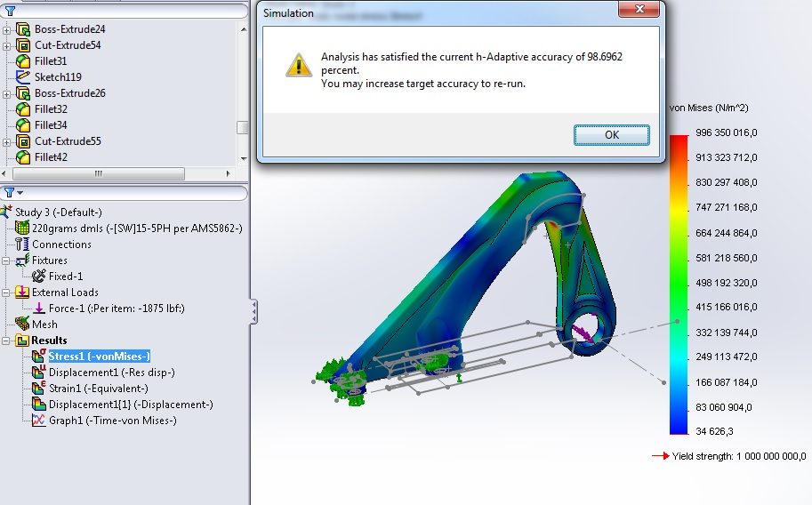Viewport: 812px width, 505px height.
Task: Click the 220grams dmls part material icon
Action: pos(21,228)
